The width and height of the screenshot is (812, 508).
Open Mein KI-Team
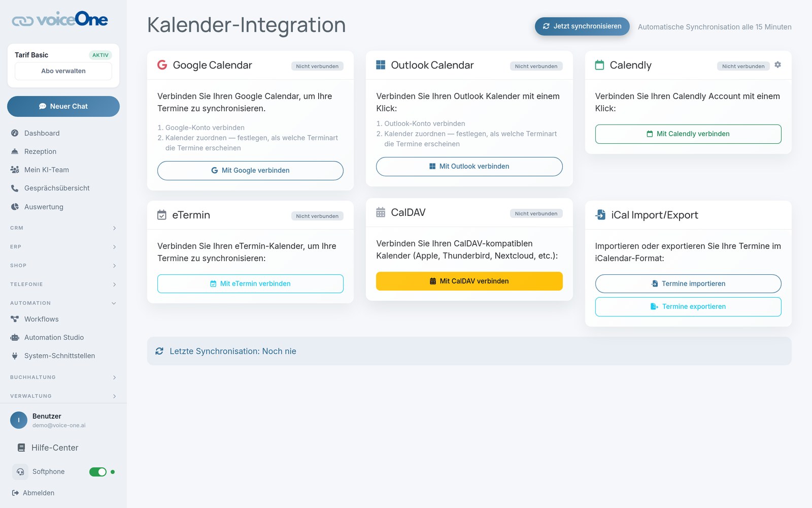click(63, 170)
